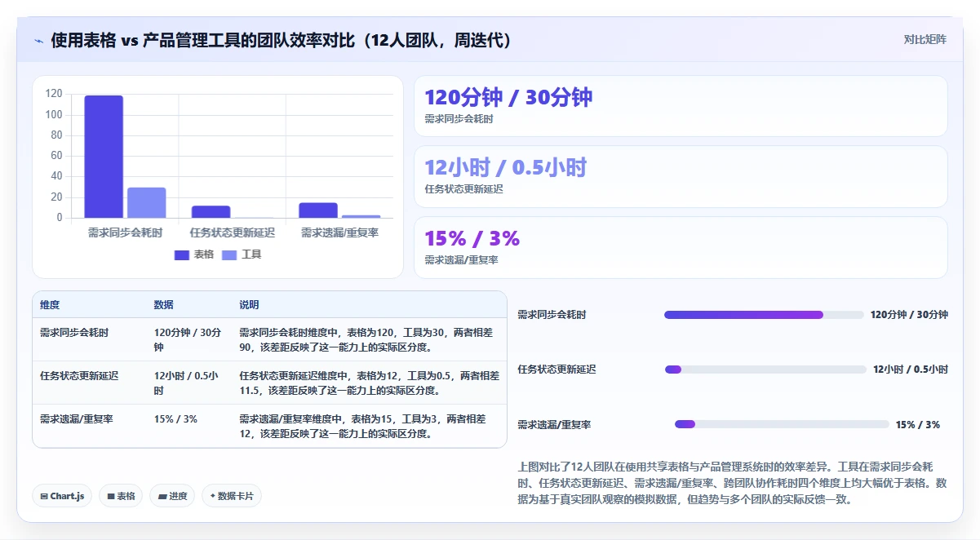This screenshot has height=540, width=980.
Task: Click the 需求遗漏/重复率 progress label
Action: point(554,425)
